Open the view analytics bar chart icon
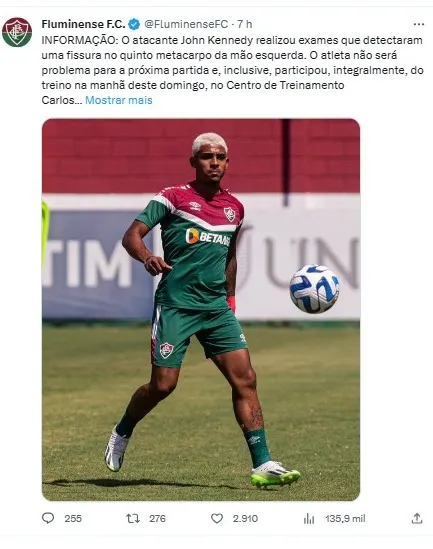 click(308, 519)
